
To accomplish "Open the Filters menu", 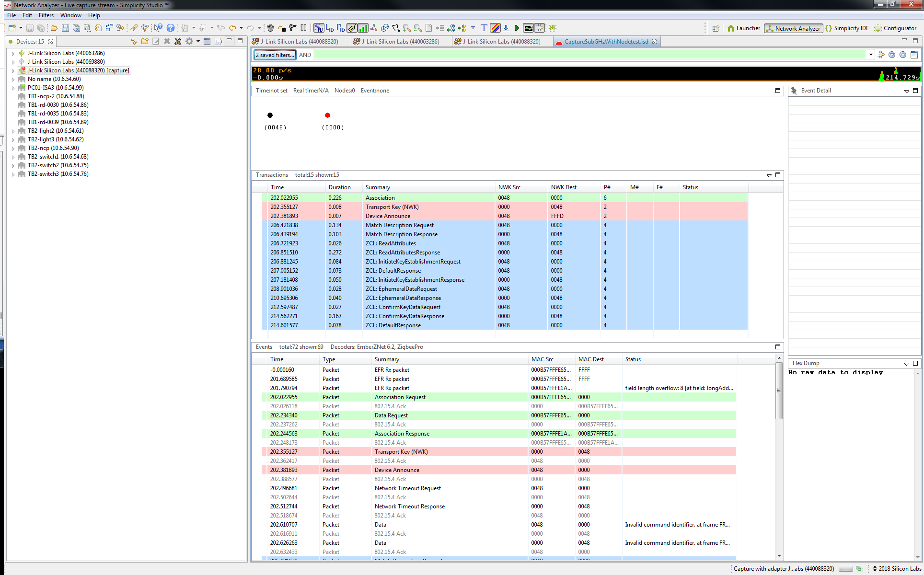I will pos(46,15).
